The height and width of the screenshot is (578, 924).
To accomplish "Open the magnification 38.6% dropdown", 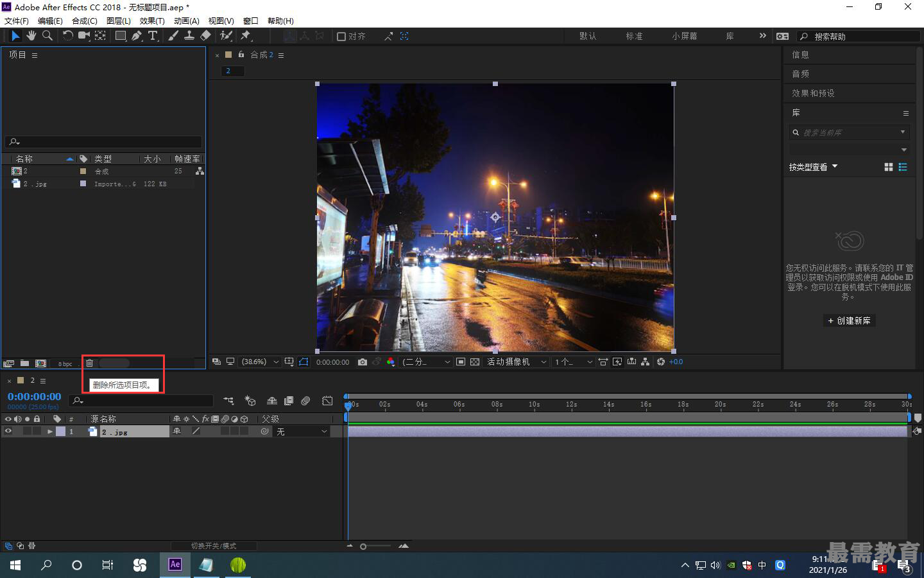I will coord(261,362).
